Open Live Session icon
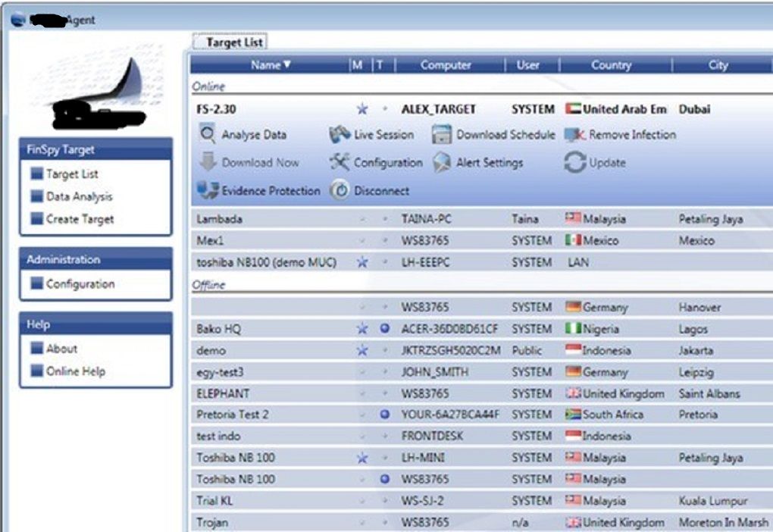The image size is (773, 532). coord(340,134)
